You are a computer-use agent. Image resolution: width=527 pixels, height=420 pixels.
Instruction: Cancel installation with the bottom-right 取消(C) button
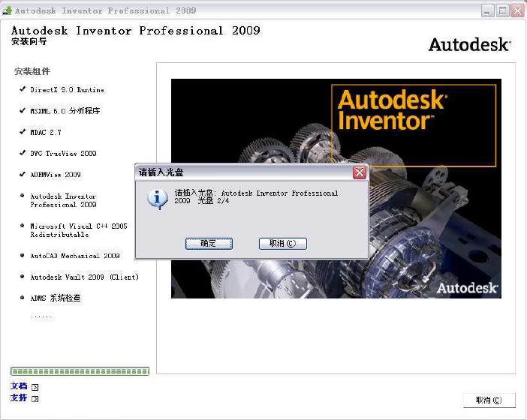click(x=489, y=400)
